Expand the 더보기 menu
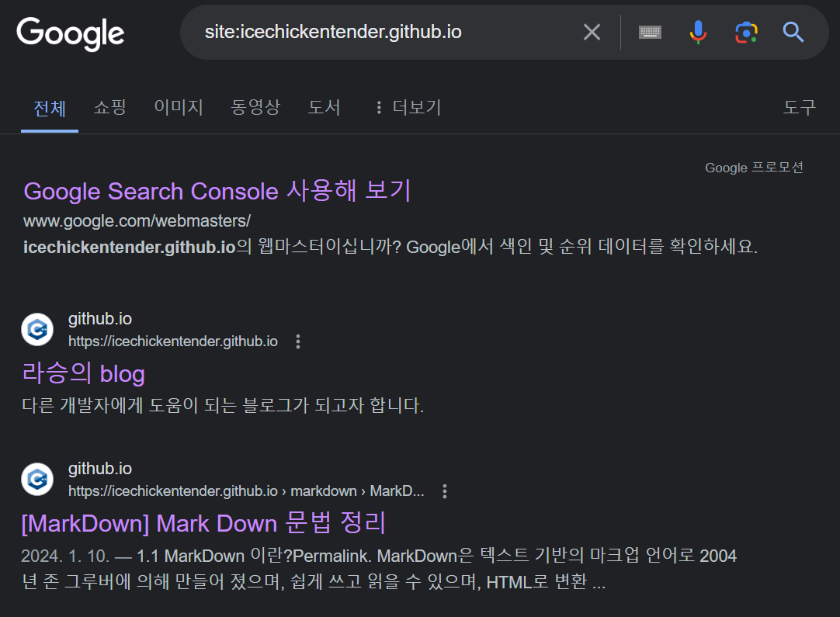 (409, 107)
